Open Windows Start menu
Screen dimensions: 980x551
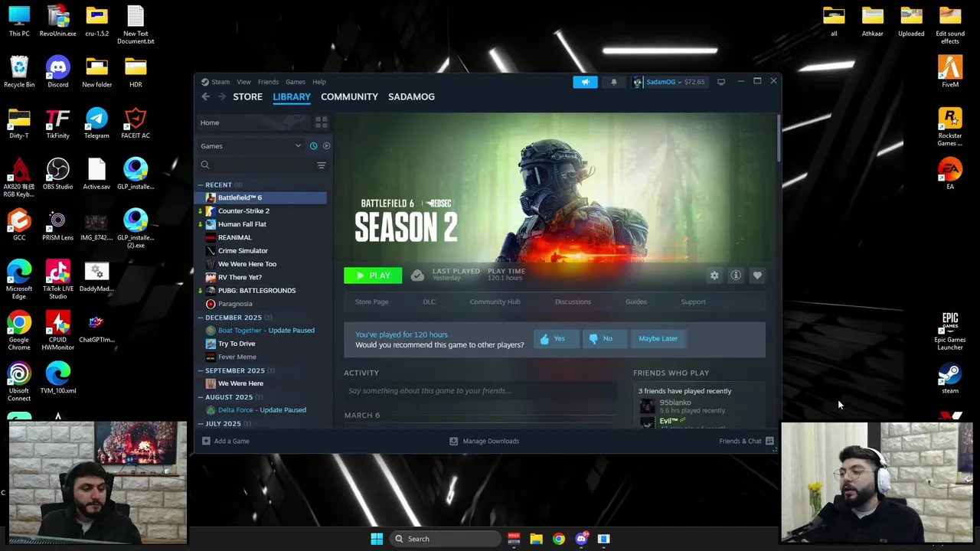pos(377,539)
